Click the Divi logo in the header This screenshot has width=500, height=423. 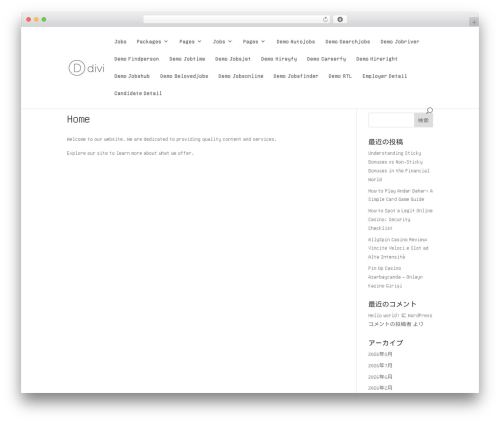[x=86, y=68]
